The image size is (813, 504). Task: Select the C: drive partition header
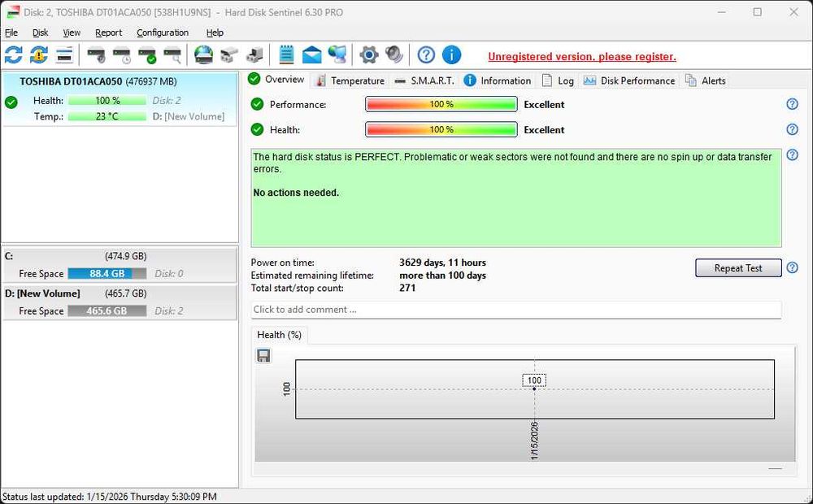pyautogui.click(x=120, y=256)
